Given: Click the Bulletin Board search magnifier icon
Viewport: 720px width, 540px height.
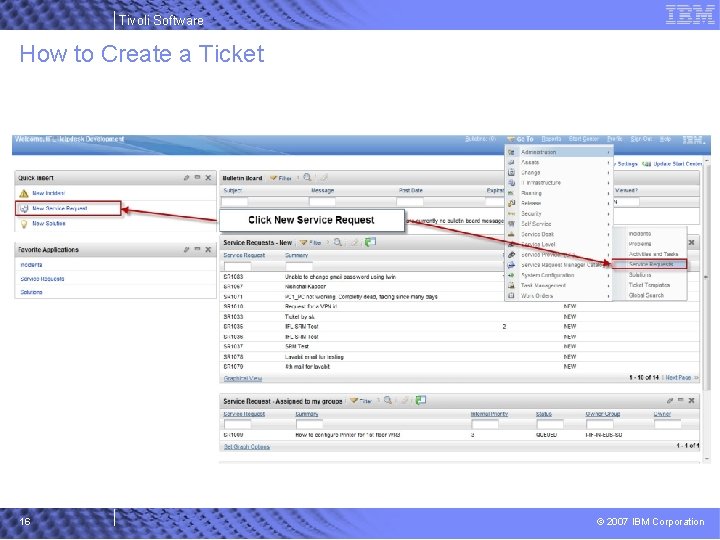Looking at the screenshot, I should [x=307, y=177].
